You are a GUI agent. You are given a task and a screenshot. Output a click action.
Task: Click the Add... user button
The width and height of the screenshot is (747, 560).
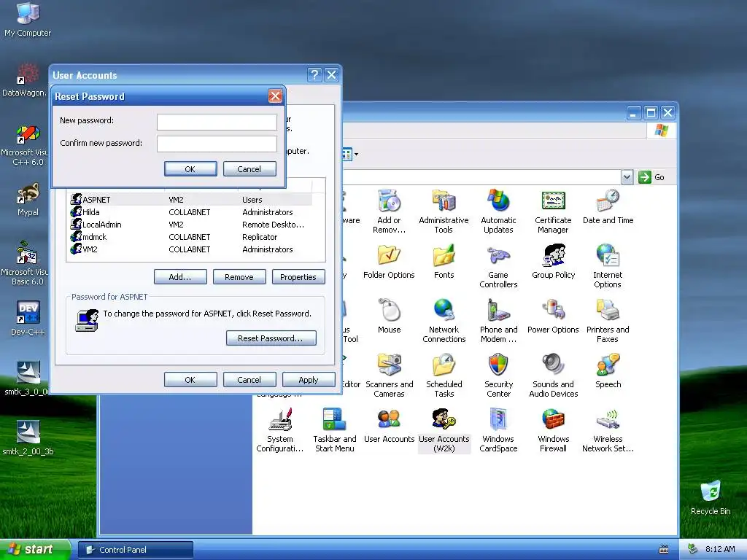coord(180,276)
